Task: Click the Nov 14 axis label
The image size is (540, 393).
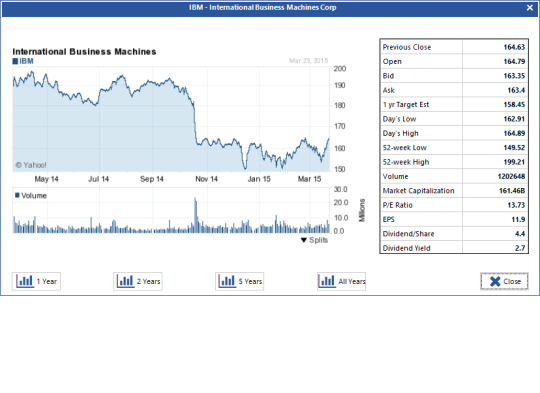Action: pos(206,179)
